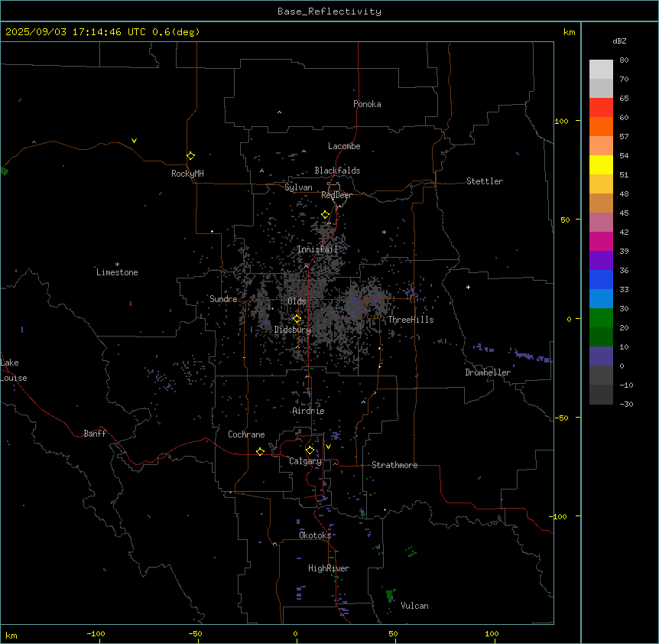The width and height of the screenshot is (659, 644).
Task: Select the light blue 30-33 dBZ legend swatch
Action: coord(601,299)
